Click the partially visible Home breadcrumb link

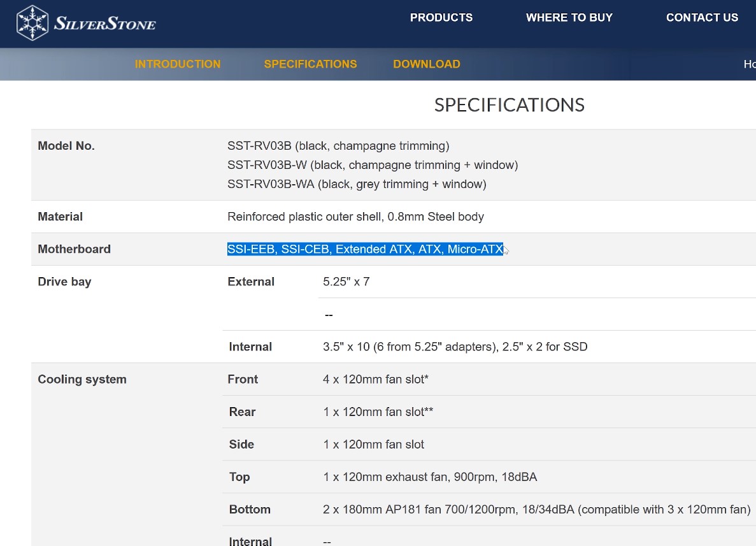point(749,64)
